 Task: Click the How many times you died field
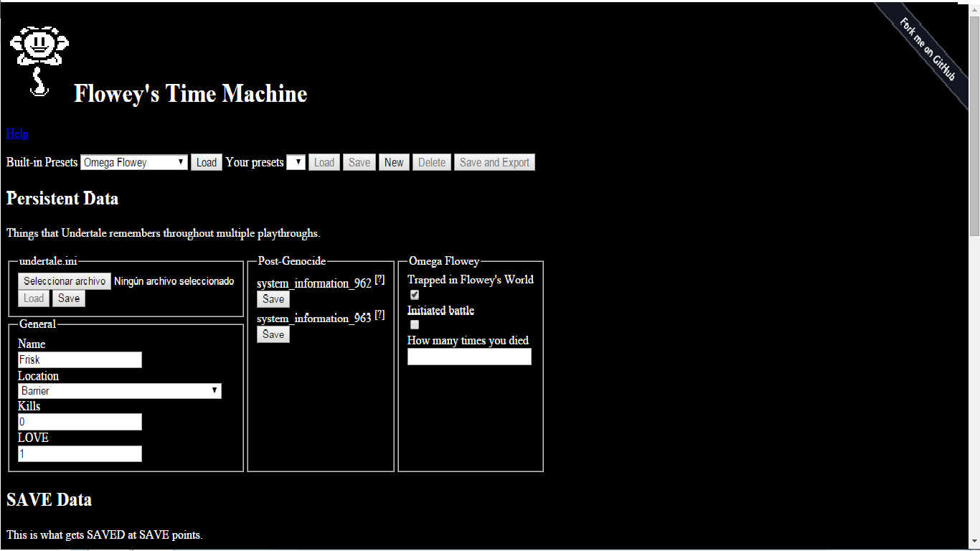click(x=469, y=357)
